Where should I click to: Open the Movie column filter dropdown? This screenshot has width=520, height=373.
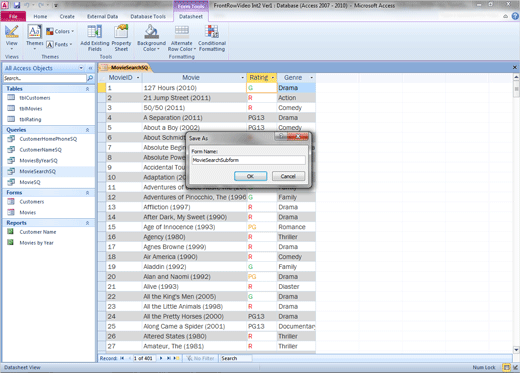coord(243,78)
